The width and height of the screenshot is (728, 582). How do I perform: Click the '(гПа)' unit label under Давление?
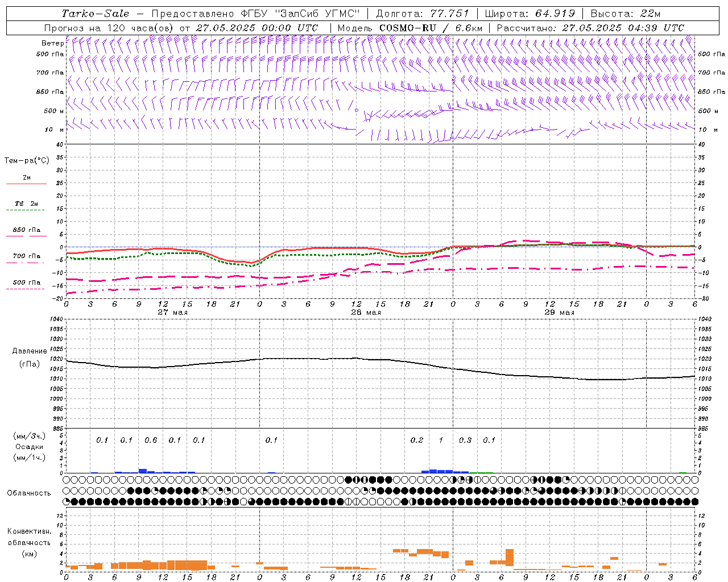30,364
